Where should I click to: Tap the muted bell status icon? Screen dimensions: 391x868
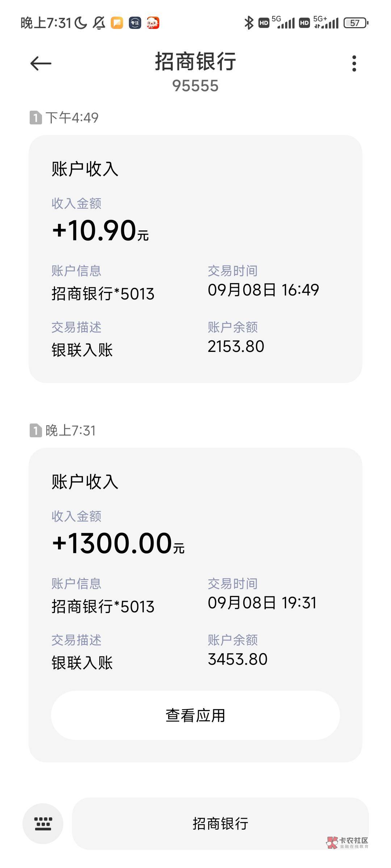[x=99, y=23]
